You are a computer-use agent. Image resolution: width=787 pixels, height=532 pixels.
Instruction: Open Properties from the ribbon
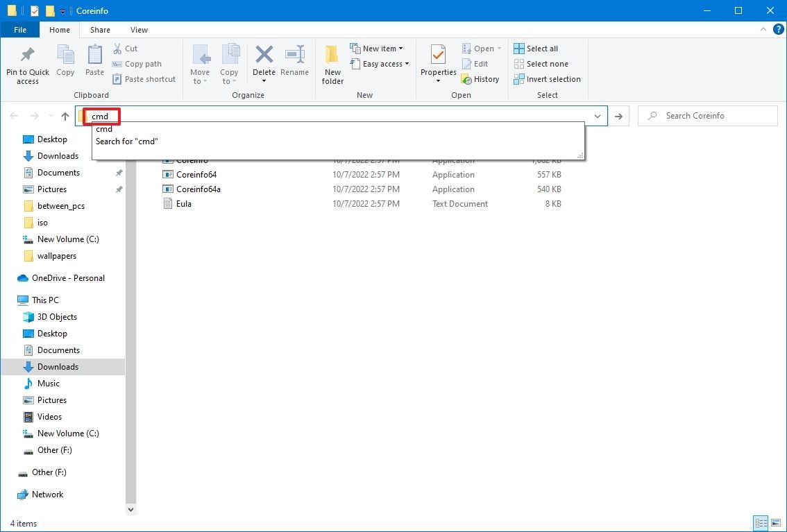point(438,55)
